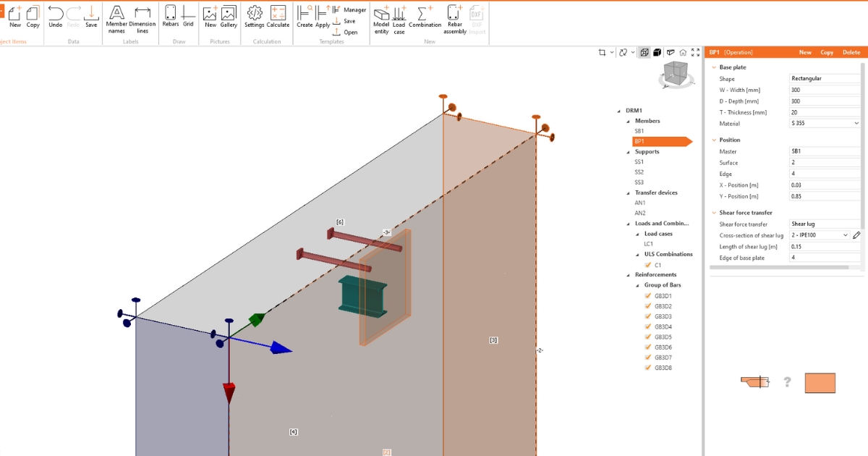Create a new Model entity
868x456 pixels.
click(380, 16)
